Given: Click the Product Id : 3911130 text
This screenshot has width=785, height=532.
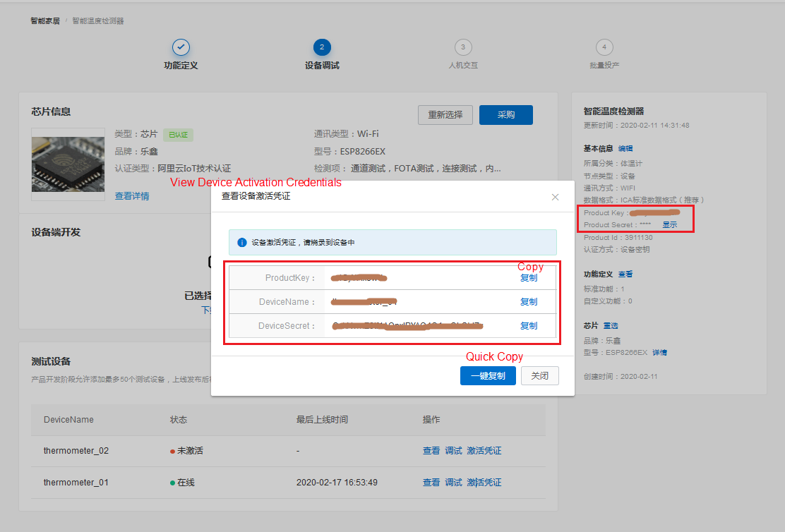Looking at the screenshot, I should point(618,238).
